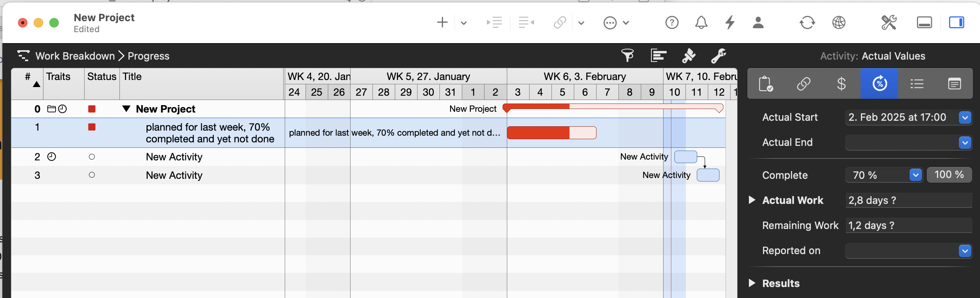980x298 pixels.
Task: Click the link activities chain icon
Action: (x=560, y=22)
